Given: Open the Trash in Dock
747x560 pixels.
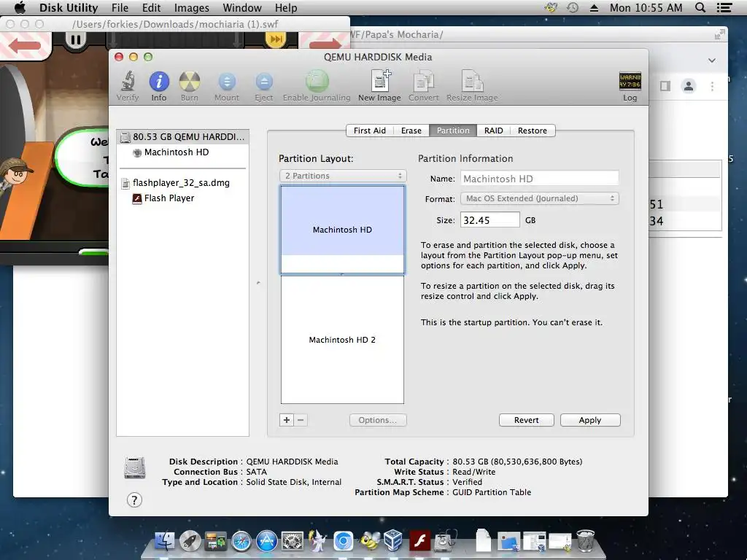Looking at the screenshot, I should point(586,542).
